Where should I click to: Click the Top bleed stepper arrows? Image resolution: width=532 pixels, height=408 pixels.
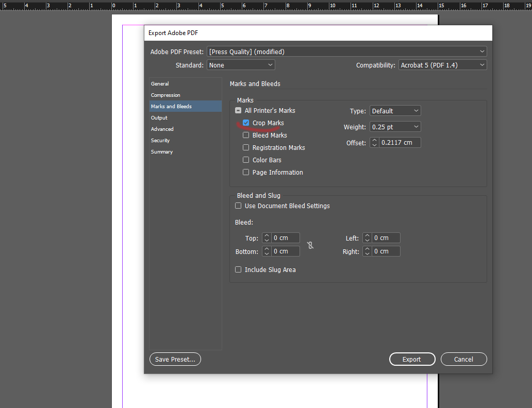[267, 238]
